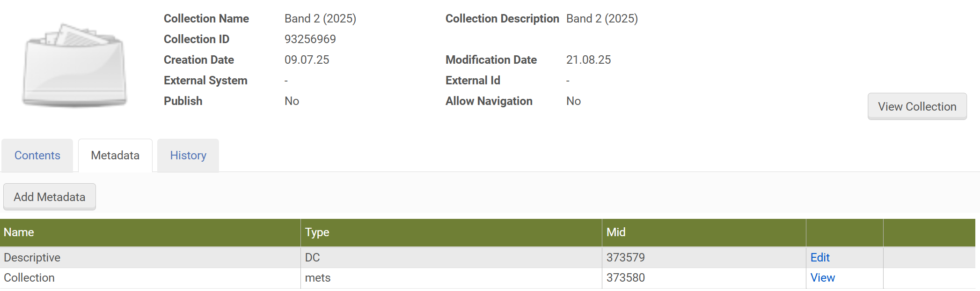Click the Add Metadata button

pyautogui.click(x=50, y=197)
